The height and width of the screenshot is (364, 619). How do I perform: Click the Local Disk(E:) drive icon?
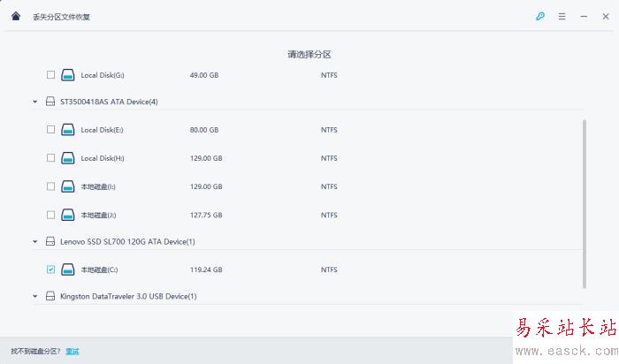pos(68,130)
